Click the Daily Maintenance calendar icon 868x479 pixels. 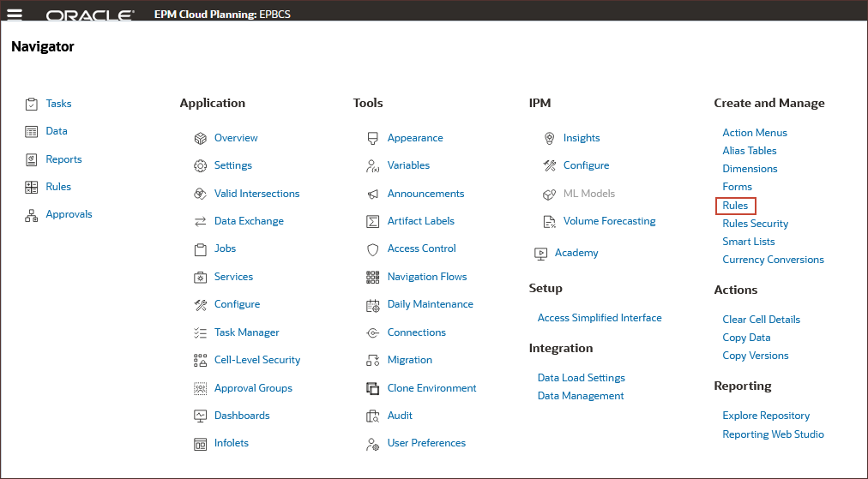pos(373,305)
